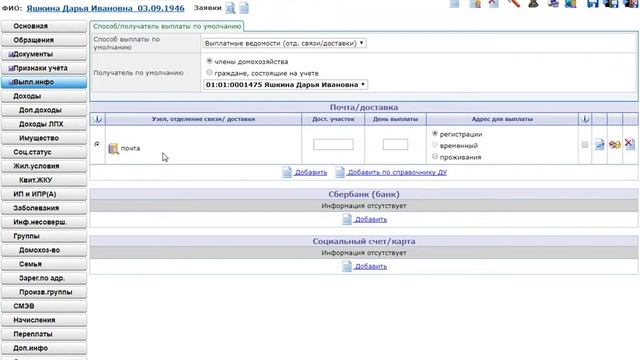Choose регистрации address option
The height and width of the screenshot is (360, 640).
[435, 133]
